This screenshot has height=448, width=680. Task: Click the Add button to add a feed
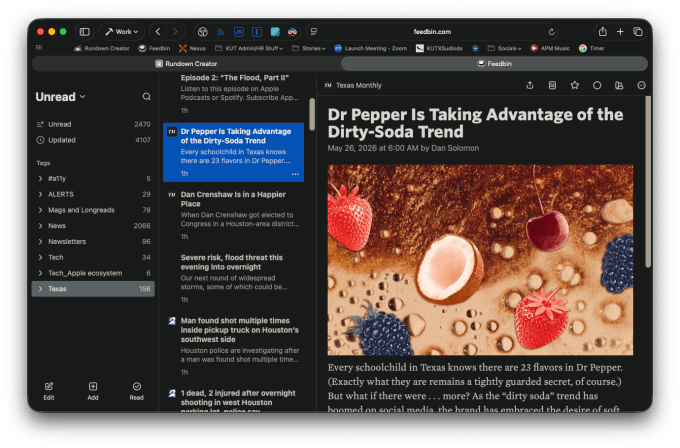(x=93, y=391)
